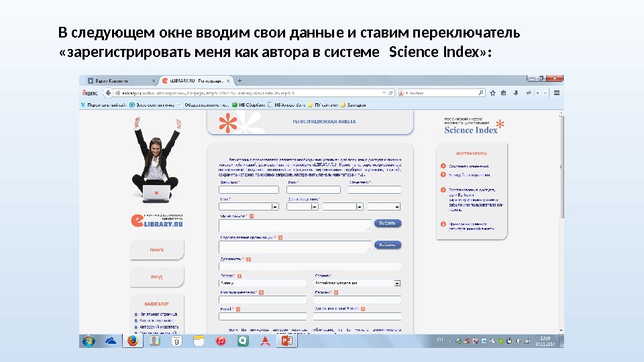Select the eLIBRARY.RU registration tab
Image resolution: width=644 pixels, height=362 pixels.
coord(197,81)
